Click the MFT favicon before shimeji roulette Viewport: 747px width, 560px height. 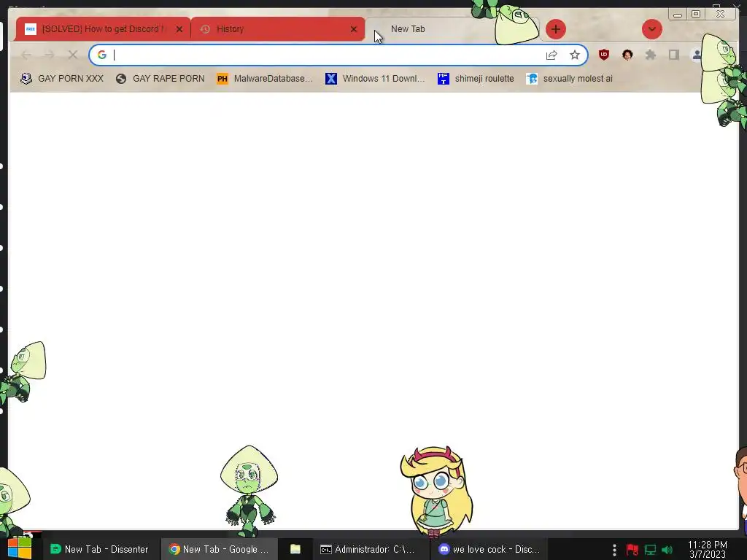coord(443,79)
